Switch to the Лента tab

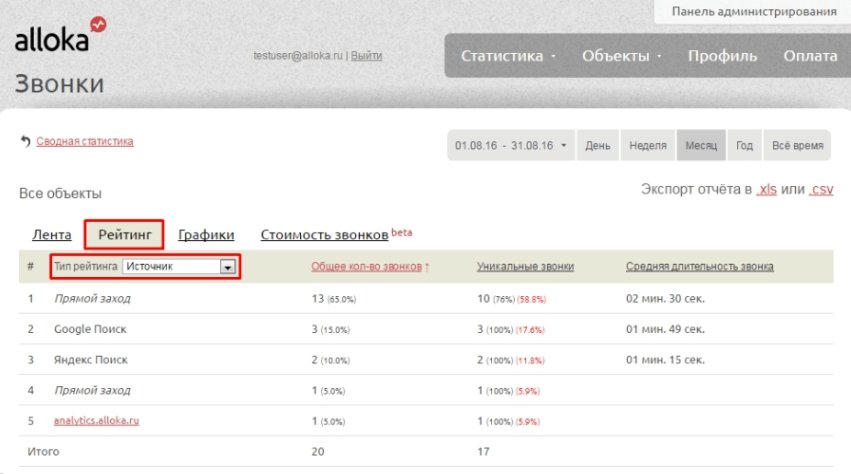(52, 235)
